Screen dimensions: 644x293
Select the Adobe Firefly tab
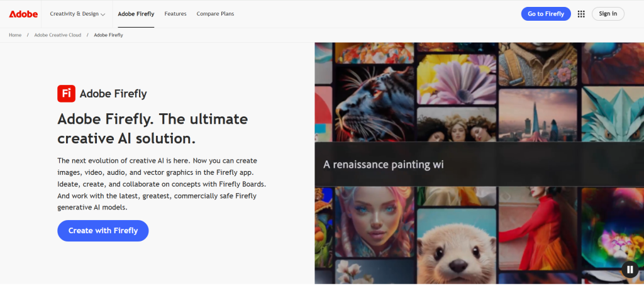click(136, 14)
